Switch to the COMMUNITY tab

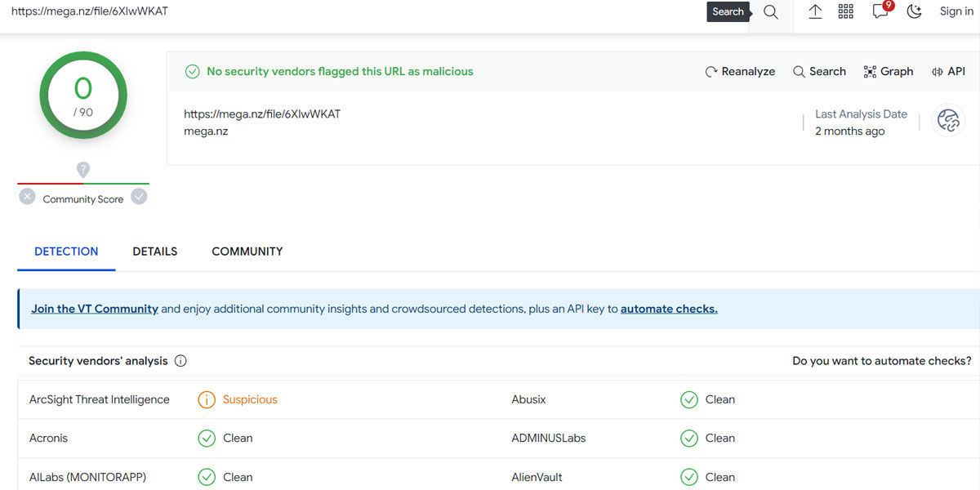coord(247,252)
